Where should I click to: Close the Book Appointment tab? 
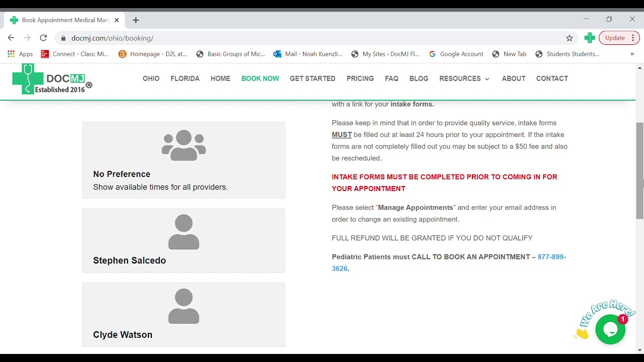[x=117, y=20]
